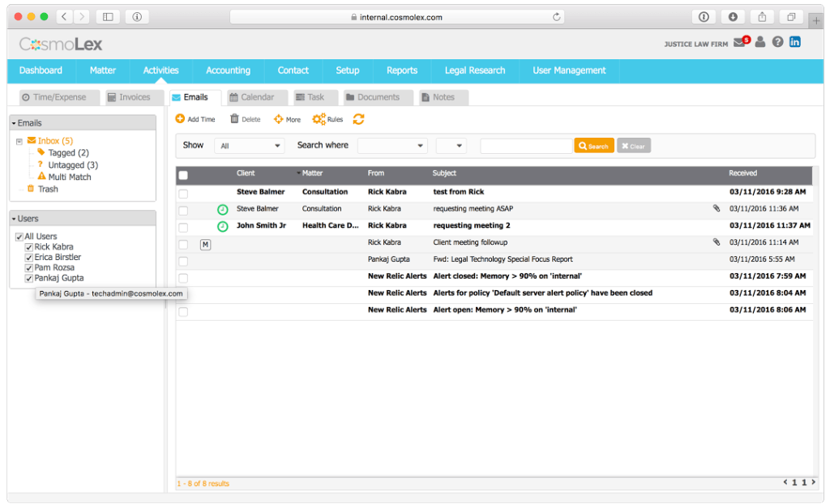Open the mail notifications envelope icon

click(741, 42)
